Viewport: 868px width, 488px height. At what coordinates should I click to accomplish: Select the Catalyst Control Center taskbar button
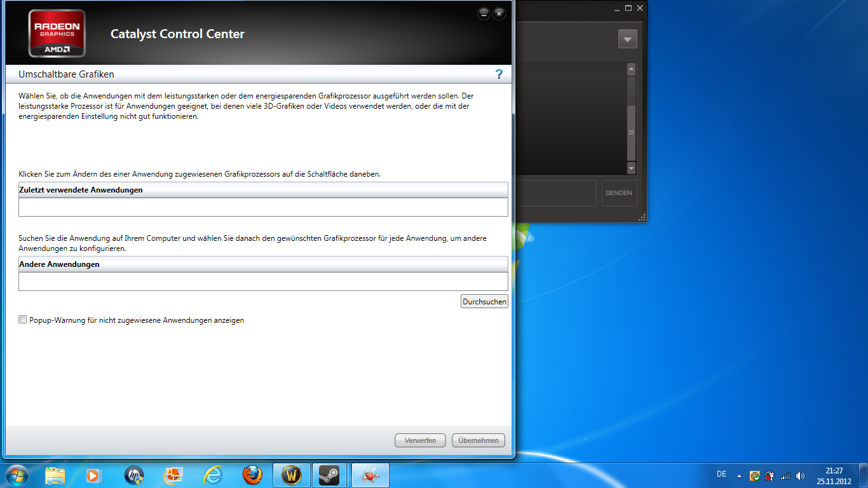click(x=370, y=475)
